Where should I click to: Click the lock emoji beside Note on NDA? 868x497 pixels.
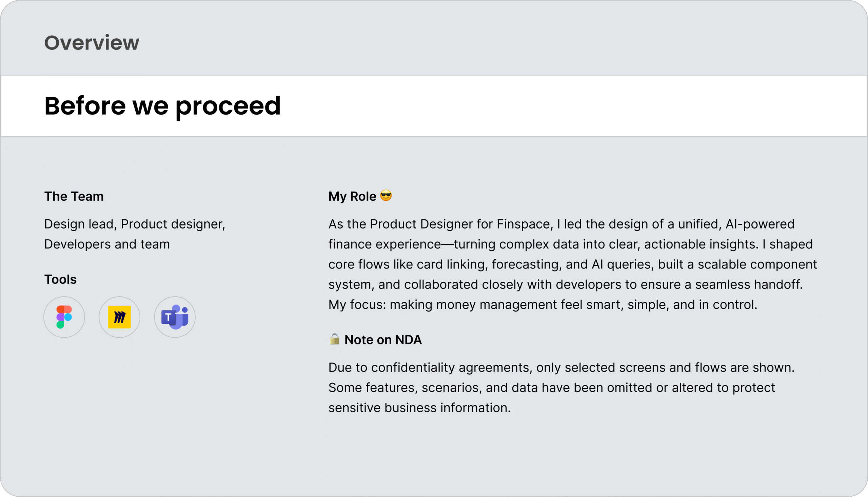[335, 339]
